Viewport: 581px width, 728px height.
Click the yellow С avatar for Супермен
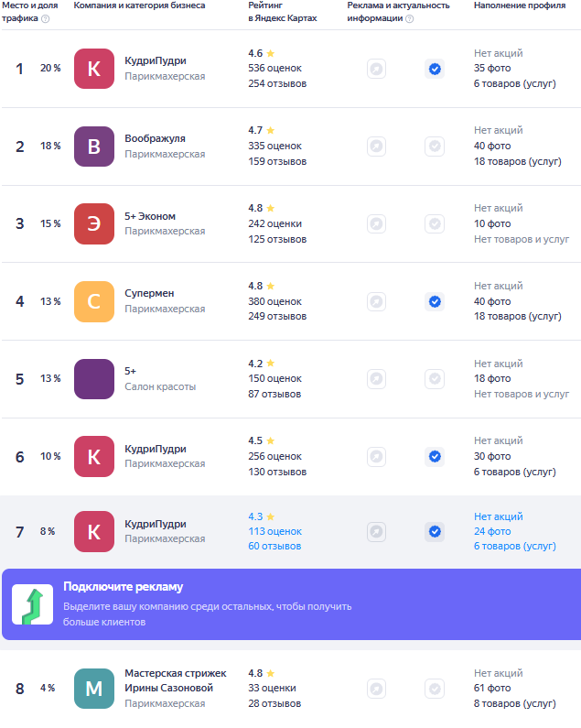coord(94,301)
